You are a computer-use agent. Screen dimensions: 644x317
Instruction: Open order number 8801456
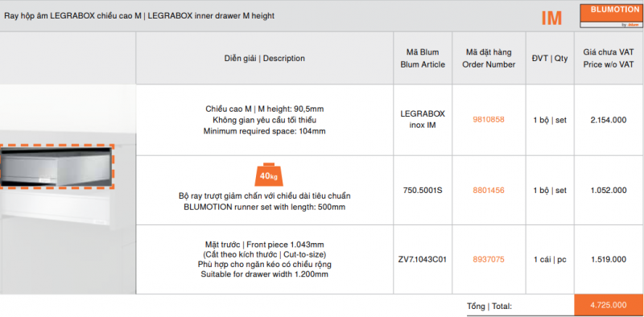[x=489, y=191]
